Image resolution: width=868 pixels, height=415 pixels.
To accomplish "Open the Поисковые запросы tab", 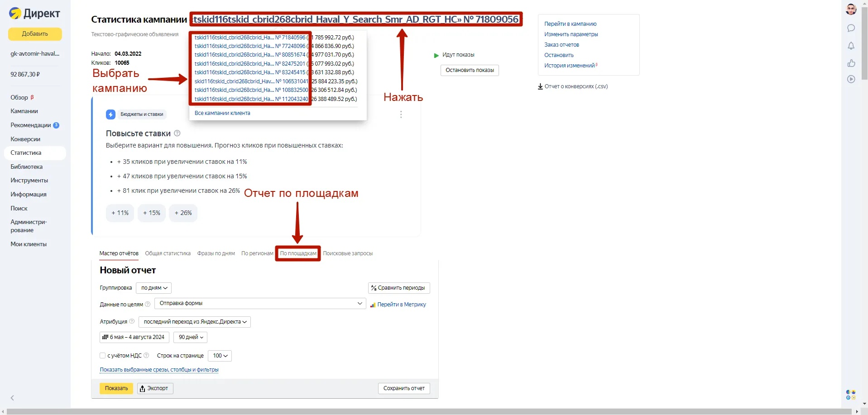I will 347,253.
